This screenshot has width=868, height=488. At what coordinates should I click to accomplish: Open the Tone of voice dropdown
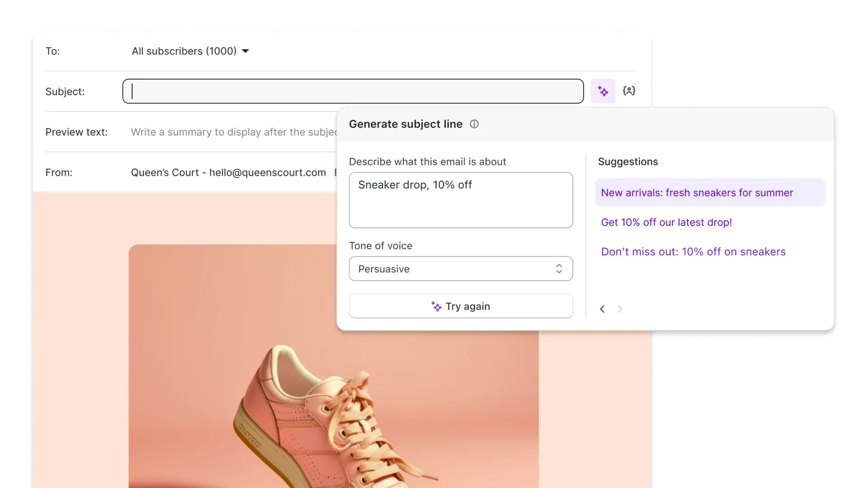click(x=460, y=269)
